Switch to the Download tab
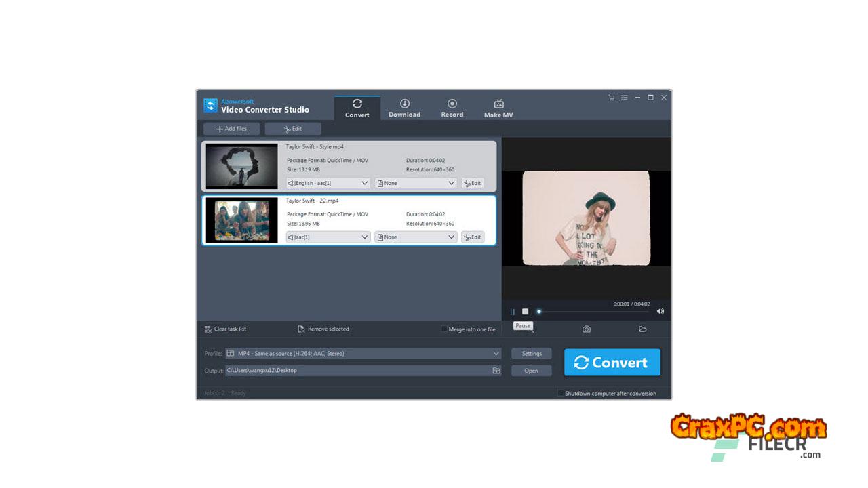The width and height of the screenshot is (868, 488). 404,108
